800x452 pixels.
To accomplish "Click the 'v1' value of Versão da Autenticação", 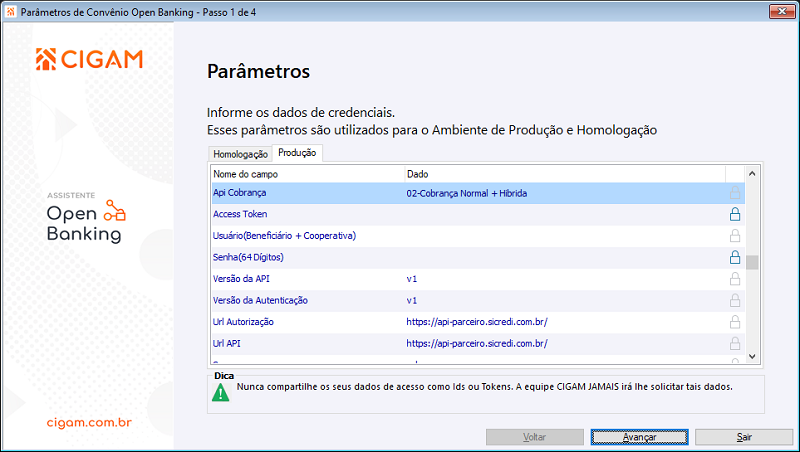I will tap(412, 301).
